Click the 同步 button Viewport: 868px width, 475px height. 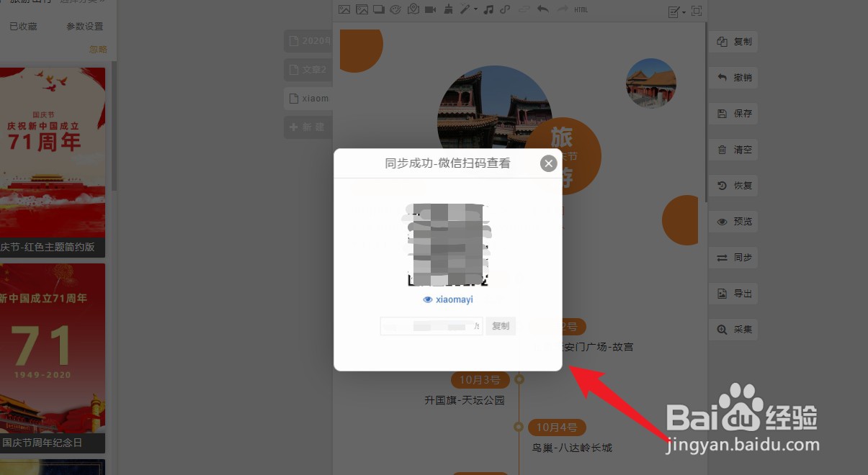pos(734,258)
